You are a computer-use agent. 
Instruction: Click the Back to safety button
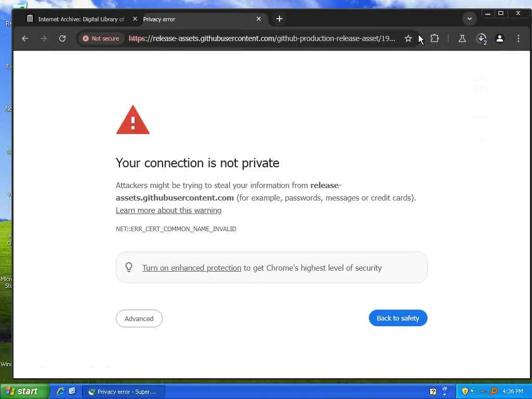(398, 318)
